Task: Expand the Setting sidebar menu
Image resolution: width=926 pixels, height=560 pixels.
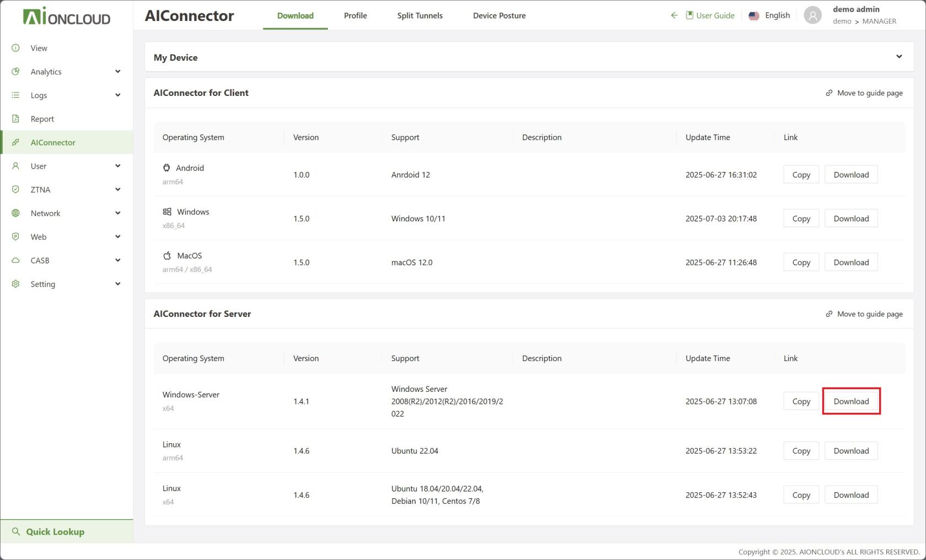Action: 117,284
